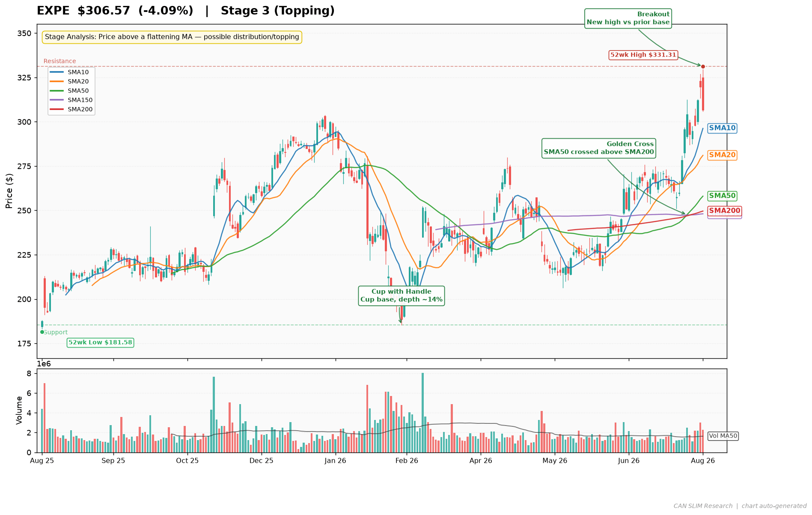Select the Aug 26 date label
812x515 pixels.
tap(703, 461)
